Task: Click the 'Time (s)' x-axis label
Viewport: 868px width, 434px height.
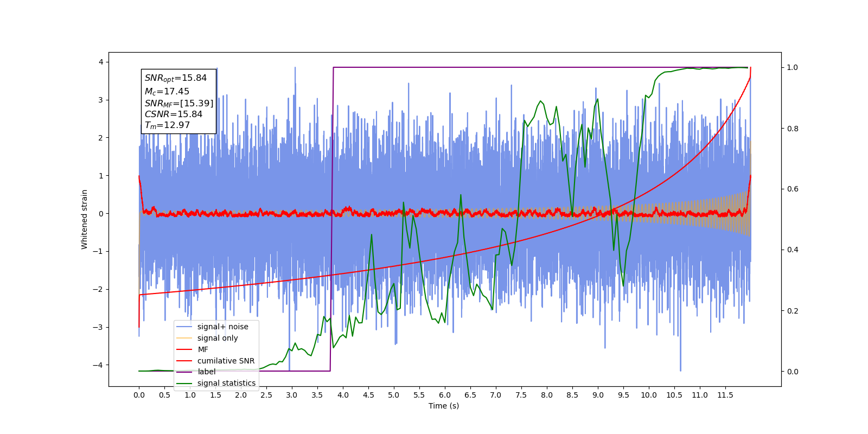Action: 444,406
